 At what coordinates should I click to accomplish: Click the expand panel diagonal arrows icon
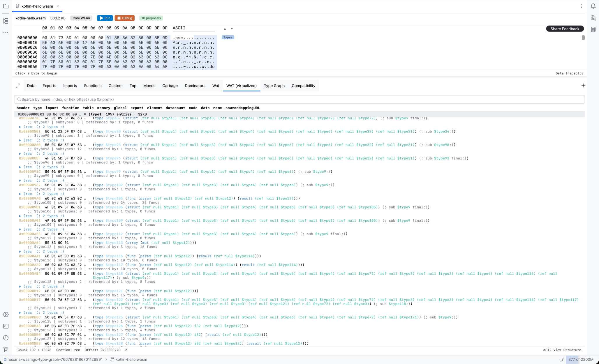click(x=18, y=86)
